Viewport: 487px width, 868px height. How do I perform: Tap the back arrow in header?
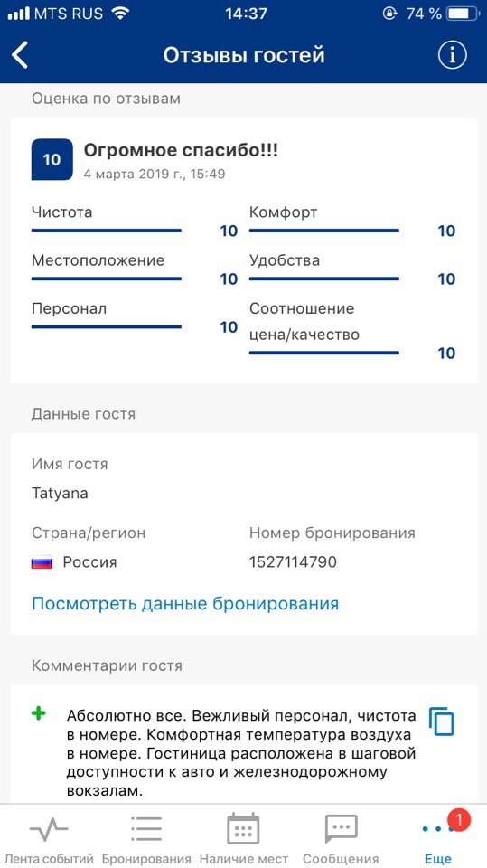point(20,55)
